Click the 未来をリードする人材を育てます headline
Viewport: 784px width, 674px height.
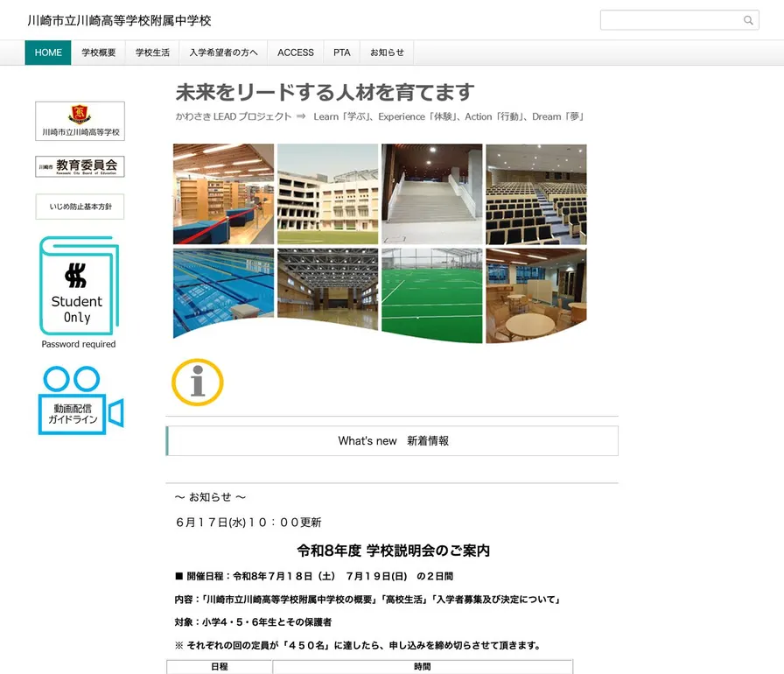coord(325,92)
